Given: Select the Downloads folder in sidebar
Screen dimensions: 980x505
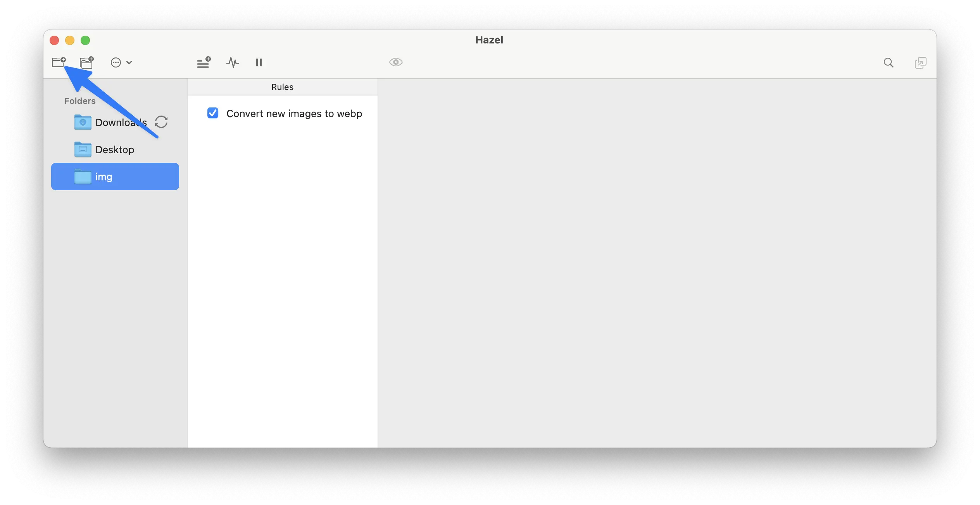Looking at the screenshot, I should 115,122.
